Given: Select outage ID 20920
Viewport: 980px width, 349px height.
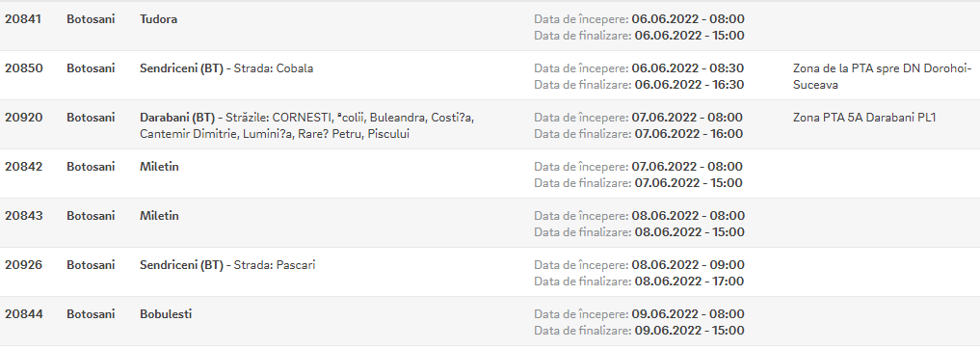Looking at the screenshot, I should [x=24, y=118].
